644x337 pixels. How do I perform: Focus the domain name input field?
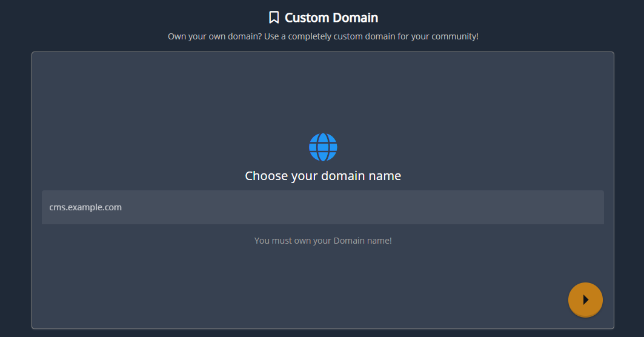323,207
